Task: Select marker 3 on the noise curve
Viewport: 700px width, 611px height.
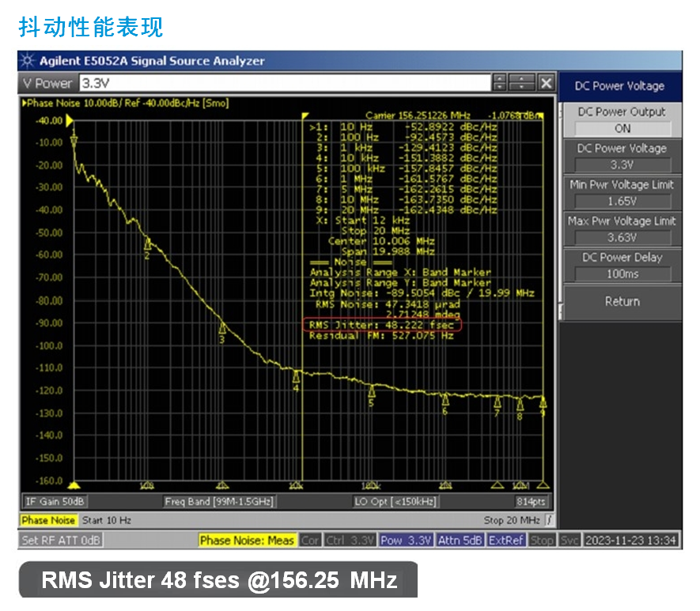Action: point(222,328)
